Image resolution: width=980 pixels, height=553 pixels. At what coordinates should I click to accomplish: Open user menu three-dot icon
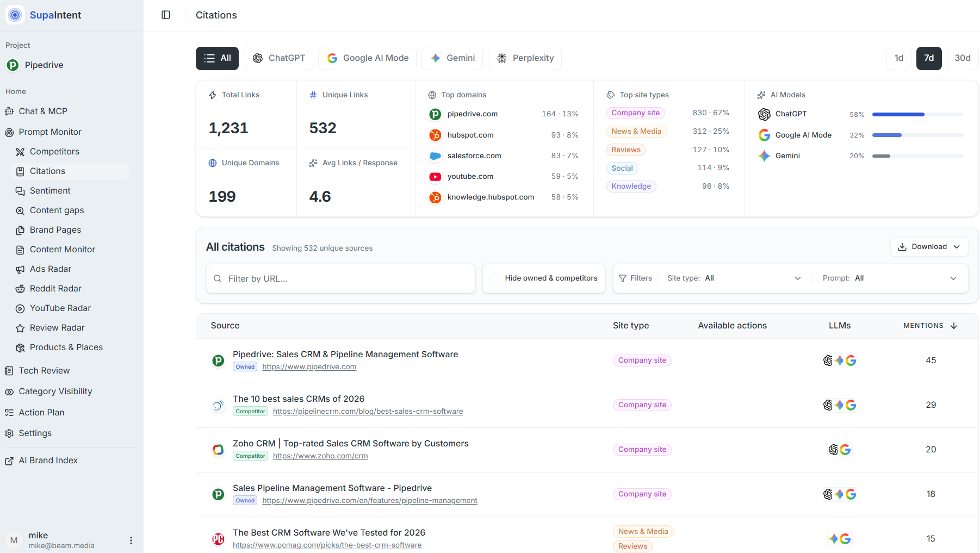click(x=131, y=540)
